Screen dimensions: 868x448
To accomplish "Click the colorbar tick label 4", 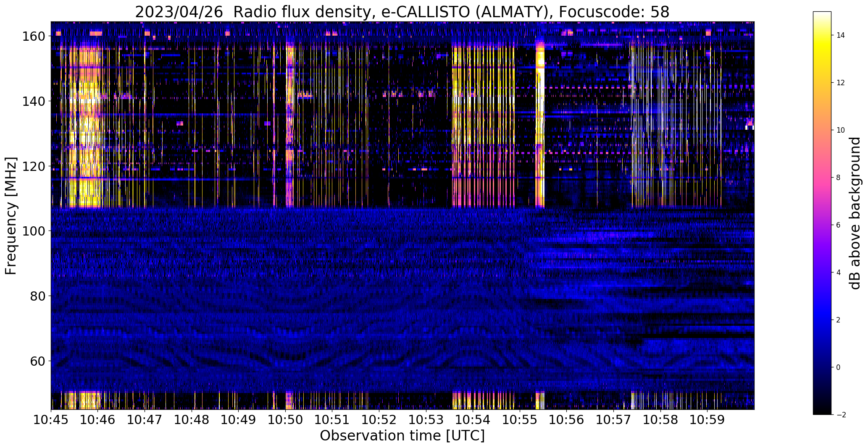I will (x=839, y=272).
